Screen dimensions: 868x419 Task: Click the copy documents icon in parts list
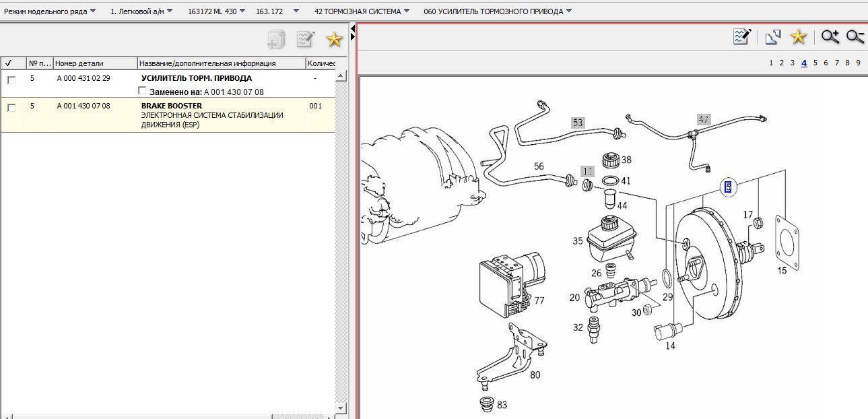coord(275,40)
